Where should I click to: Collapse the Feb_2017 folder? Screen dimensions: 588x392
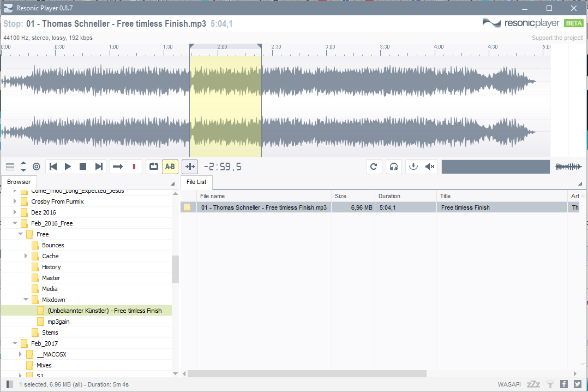pos(15,343)
